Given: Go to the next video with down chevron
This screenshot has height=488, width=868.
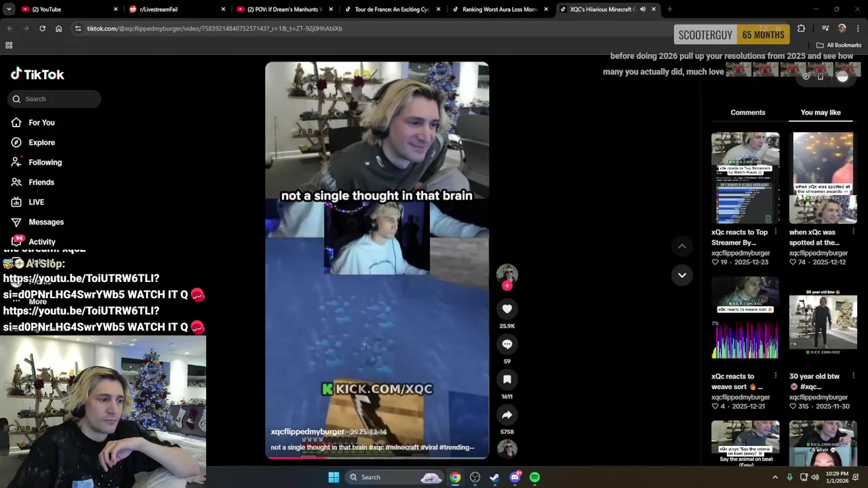Looking at the screenshot, I should tap(682, 275).
